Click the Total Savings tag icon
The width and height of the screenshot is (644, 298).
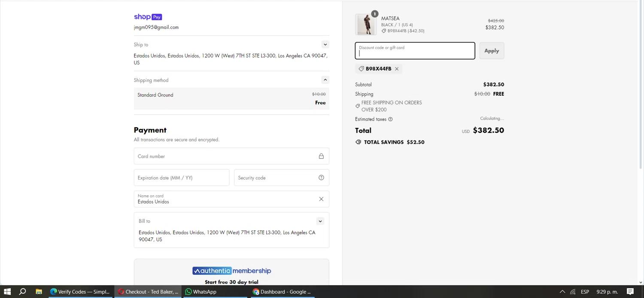click(x=358, y=142)
